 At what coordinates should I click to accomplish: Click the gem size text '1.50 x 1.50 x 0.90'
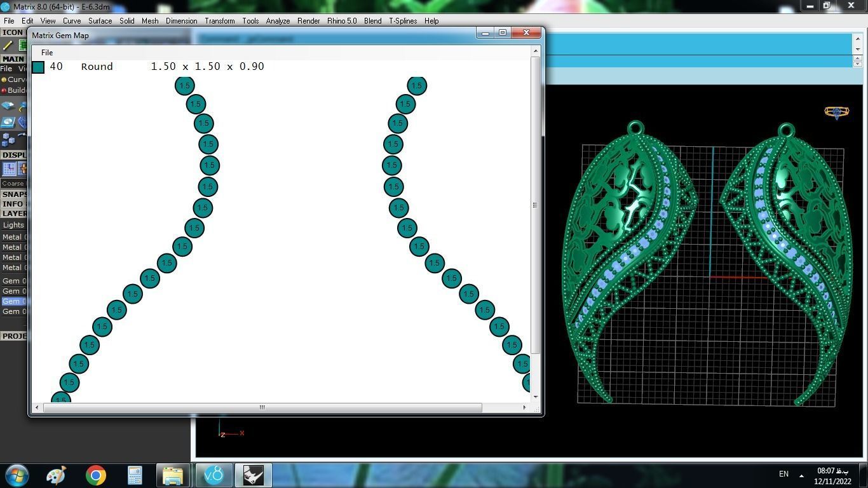click(207, 67)
